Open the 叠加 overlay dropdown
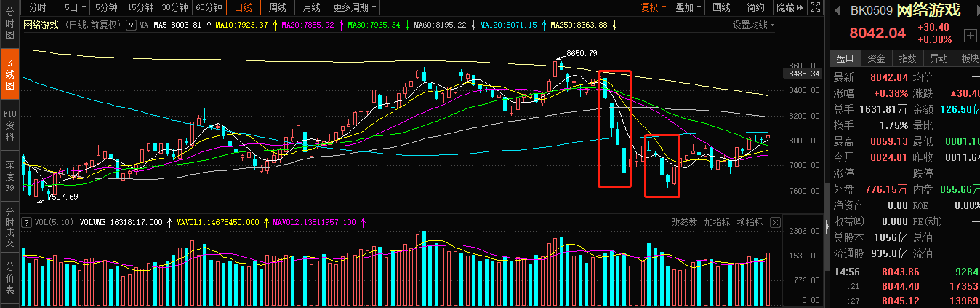The height and width of the screenshot is (308, 980). point(688,7)
